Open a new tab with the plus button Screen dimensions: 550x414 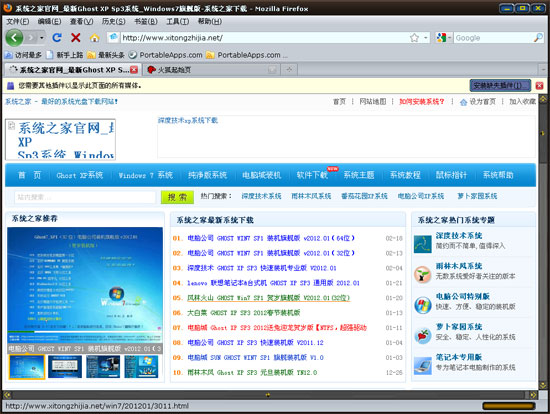289,69
